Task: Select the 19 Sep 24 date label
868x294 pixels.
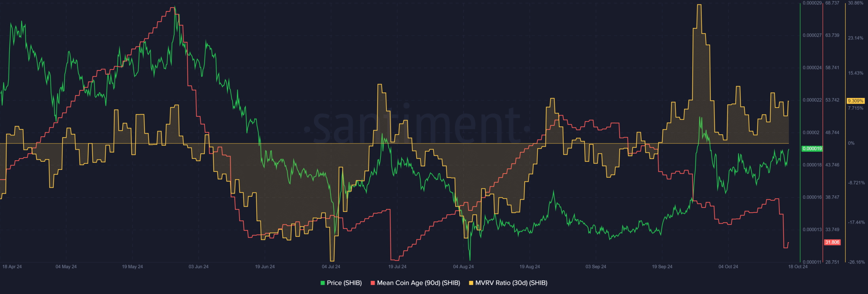Action: pos(662,267)
